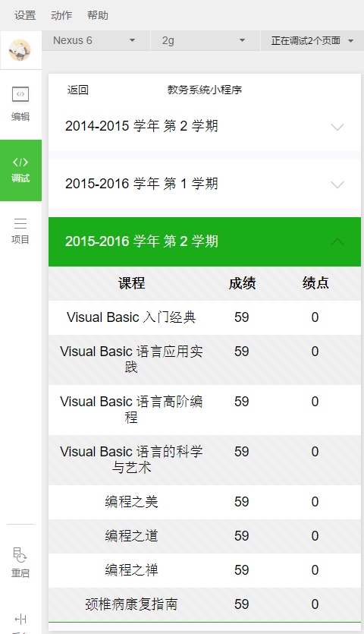The height and width of the screenshot is (634, 364).
Task: Tap the 返回 back button
Action: 77,90
